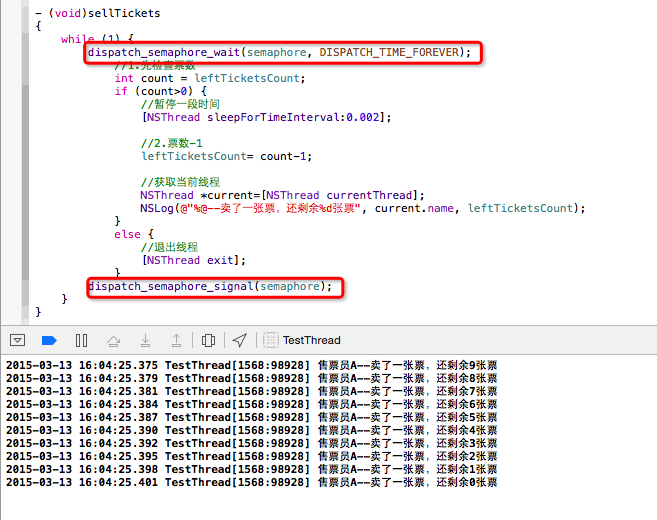Image resolution: width=657 pixels, height=520 pixels.
Task: Open the TestThread process jump bar label
Action: coord(311,340)
